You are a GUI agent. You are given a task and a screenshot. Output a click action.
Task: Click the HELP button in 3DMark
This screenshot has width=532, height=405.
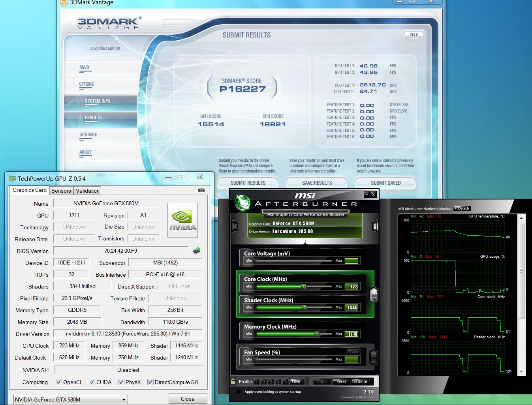(x=414, y=35)
